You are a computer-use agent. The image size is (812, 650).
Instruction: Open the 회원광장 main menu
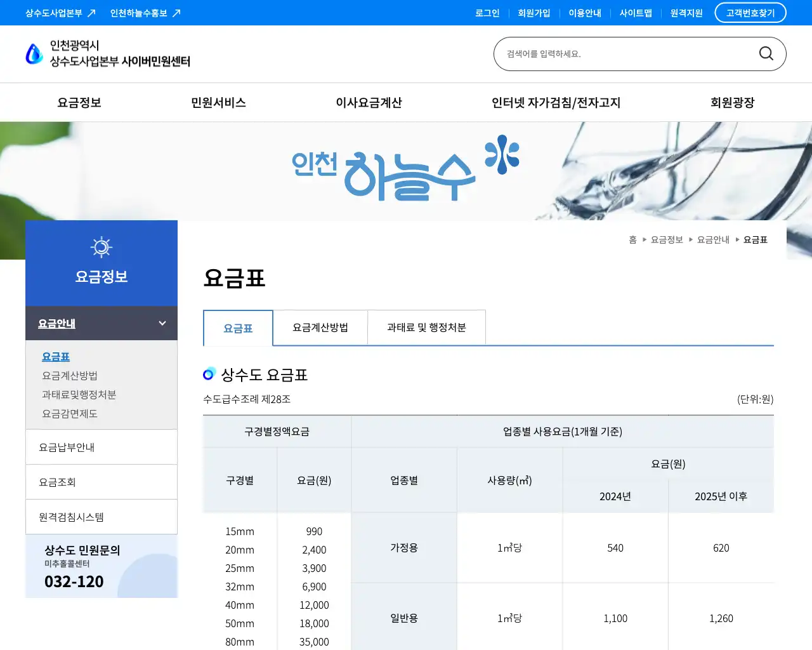(732, 103)
